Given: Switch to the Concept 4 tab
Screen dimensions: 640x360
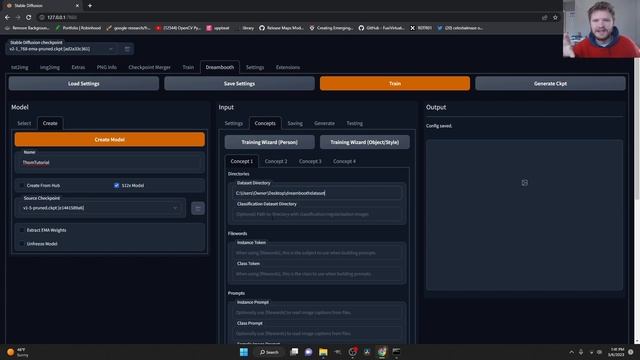Looking at the screenshot, I should (x=344, y=161).
